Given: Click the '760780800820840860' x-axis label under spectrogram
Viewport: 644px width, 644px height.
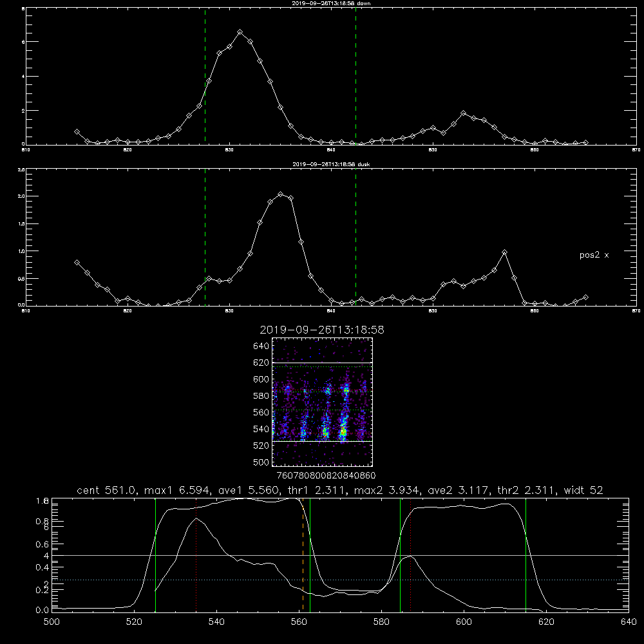Looking at the screenshot, I should (326, 475).
